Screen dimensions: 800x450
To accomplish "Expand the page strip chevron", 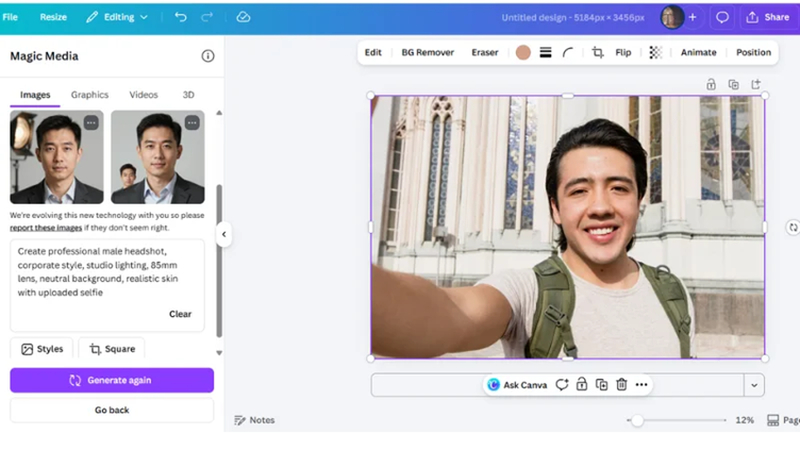I will (754, 386).
